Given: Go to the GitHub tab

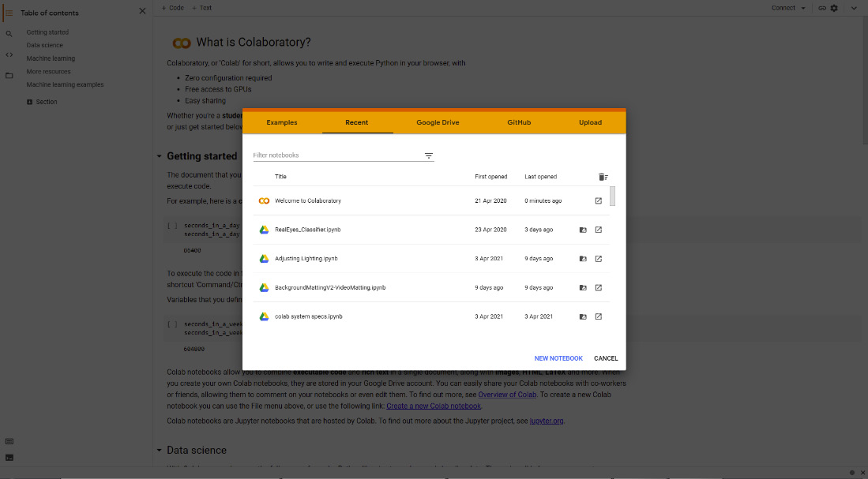Looking at the screenshot, I should (x=519, y=122).
